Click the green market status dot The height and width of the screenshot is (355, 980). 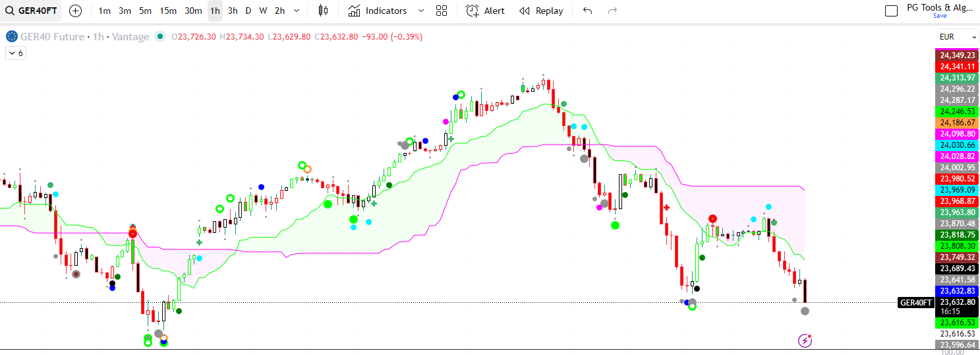tap(159, 37)
